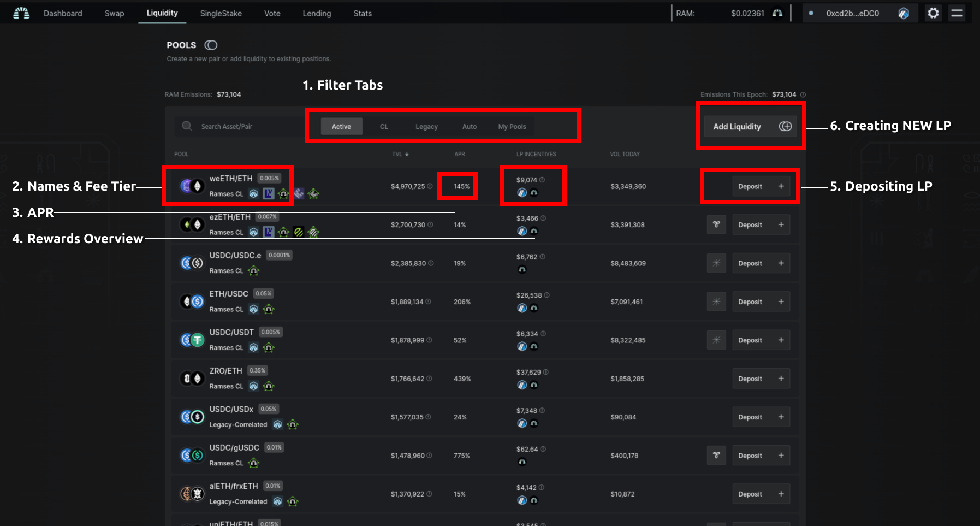This screenshot has height=526, width=980.
Task: Deposit into the alETH/frxETH pool
Action: point(761,494)
